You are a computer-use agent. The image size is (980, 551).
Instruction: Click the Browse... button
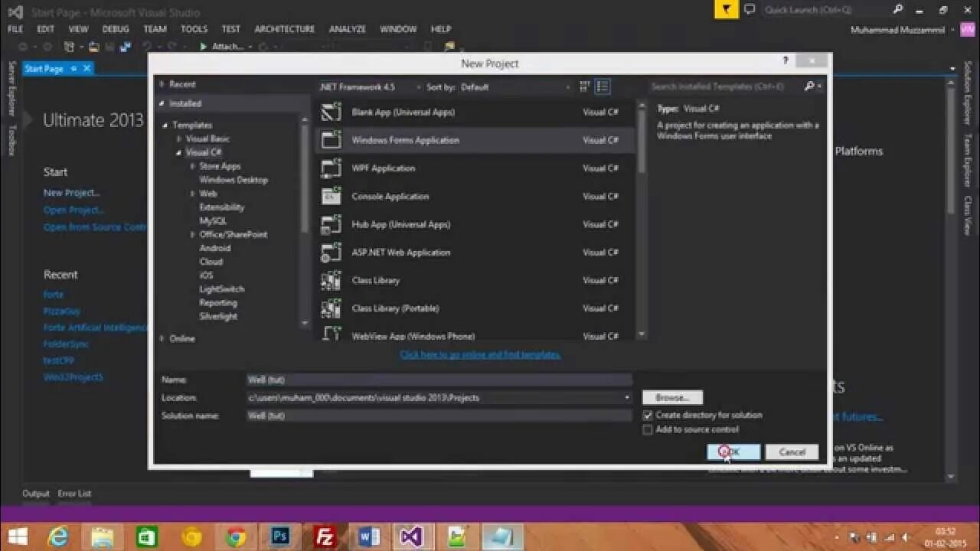pos(672,397)
